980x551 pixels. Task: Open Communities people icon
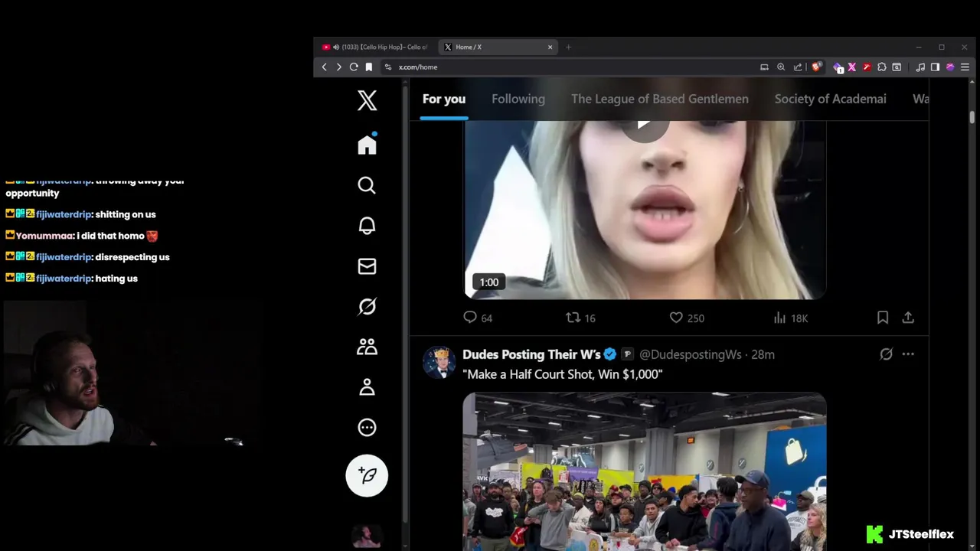[x=367, y=347]
